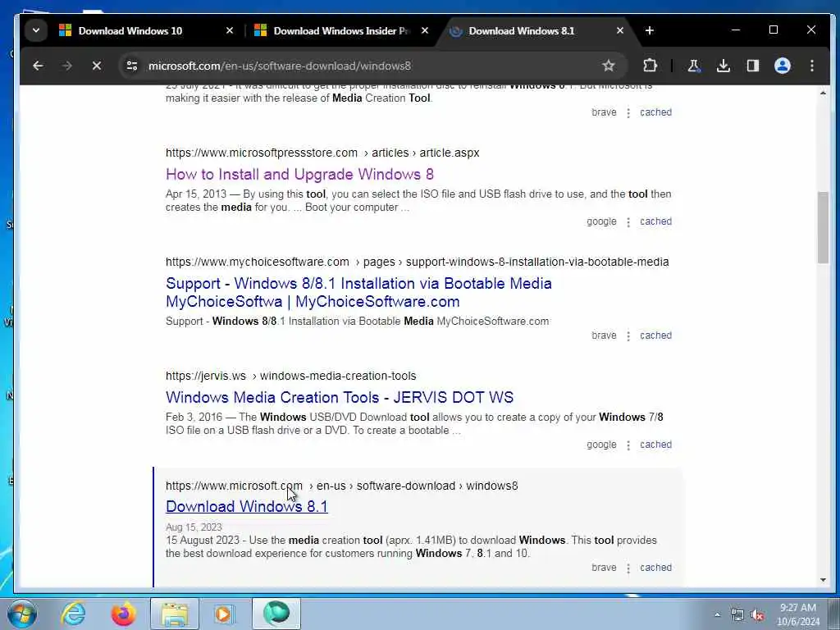
Task: Open the Download Windows 8.1 result link
Action: (x=246, y=507)
